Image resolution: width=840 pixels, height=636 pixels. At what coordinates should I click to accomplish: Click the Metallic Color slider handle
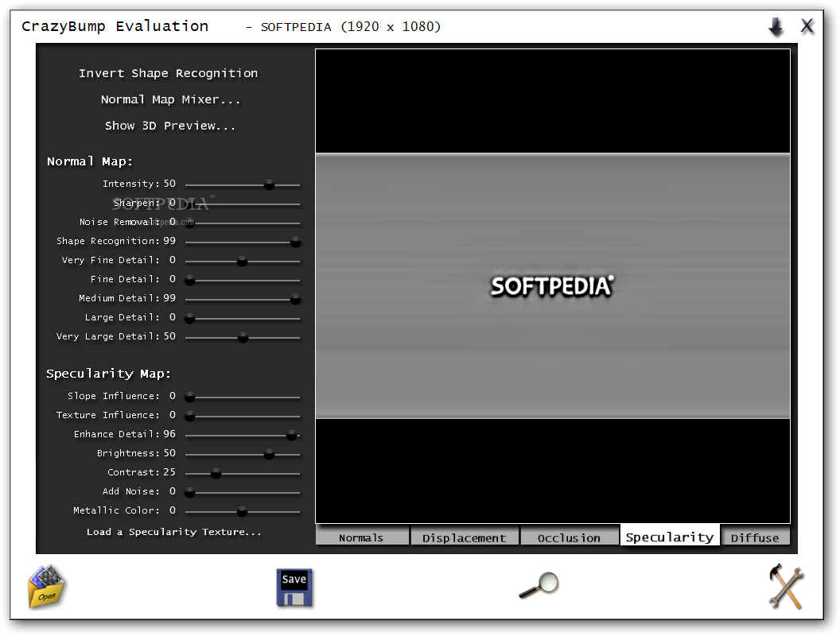[242, 512]
